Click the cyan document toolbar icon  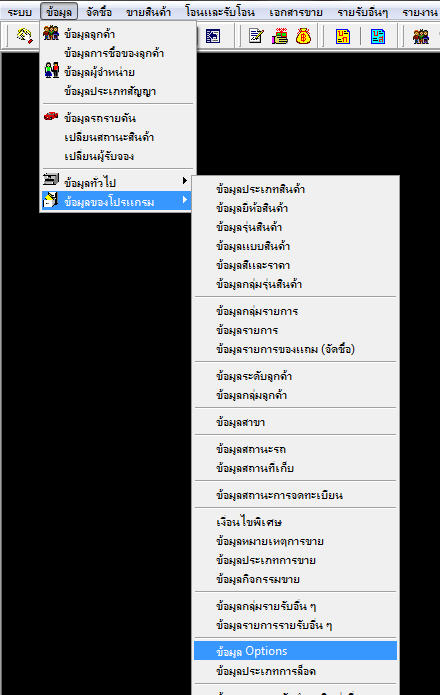[378, 36]
